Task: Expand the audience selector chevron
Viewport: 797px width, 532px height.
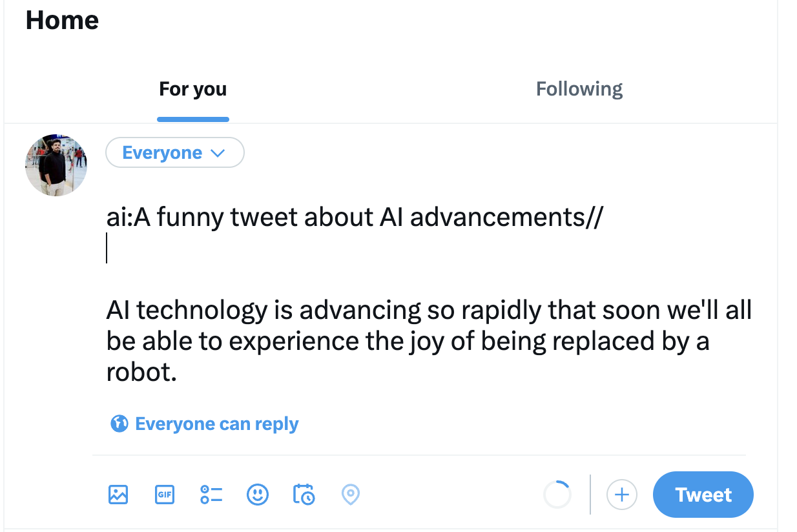Action: pyautogui.click(x=218, y=153)
